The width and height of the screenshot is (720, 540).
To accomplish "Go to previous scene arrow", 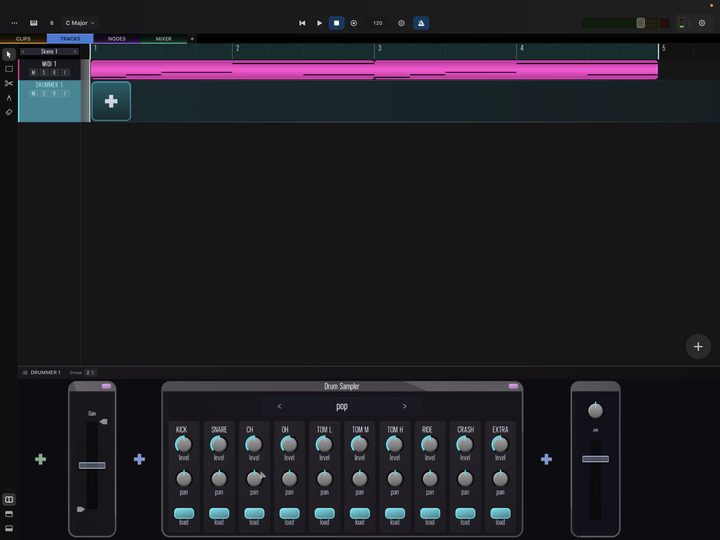I will tap(22, 51).
